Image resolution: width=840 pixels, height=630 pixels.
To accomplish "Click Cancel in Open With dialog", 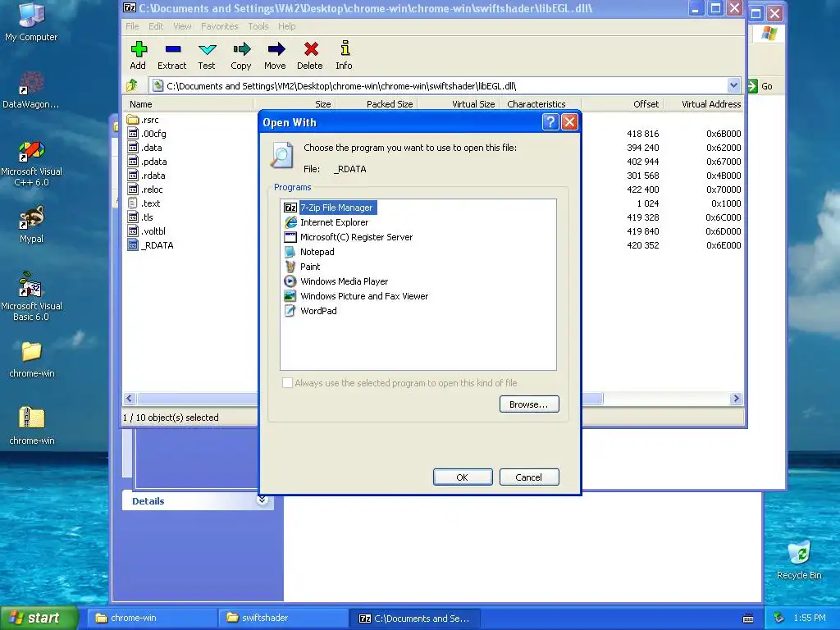I will [529, 477].
